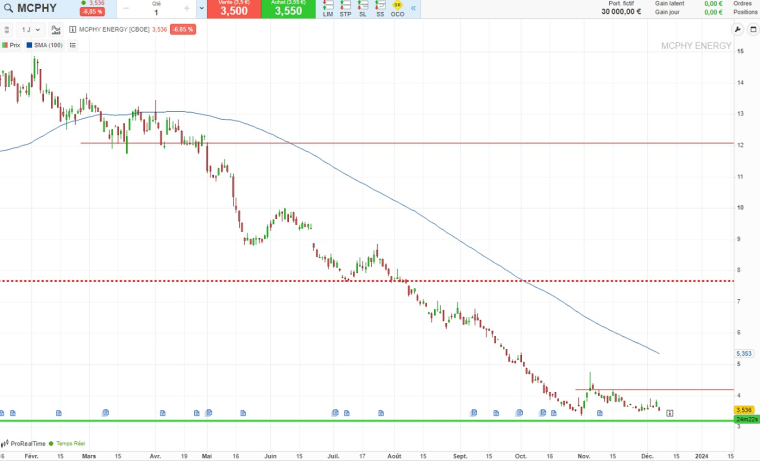Collapse order toolbar with double chevron

(x=414, y=8)
